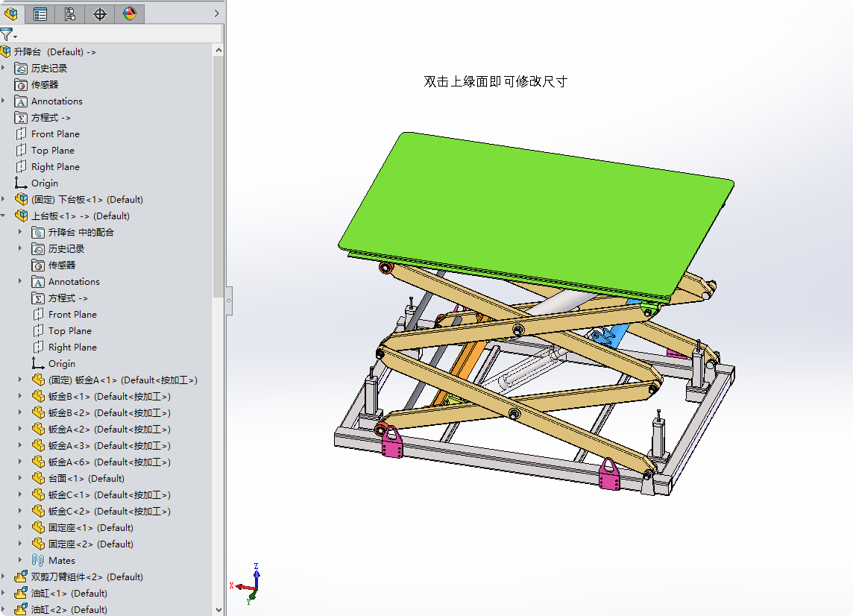
Task: Select 固定座<2> (Default)
Action: (x=91, y=544)
